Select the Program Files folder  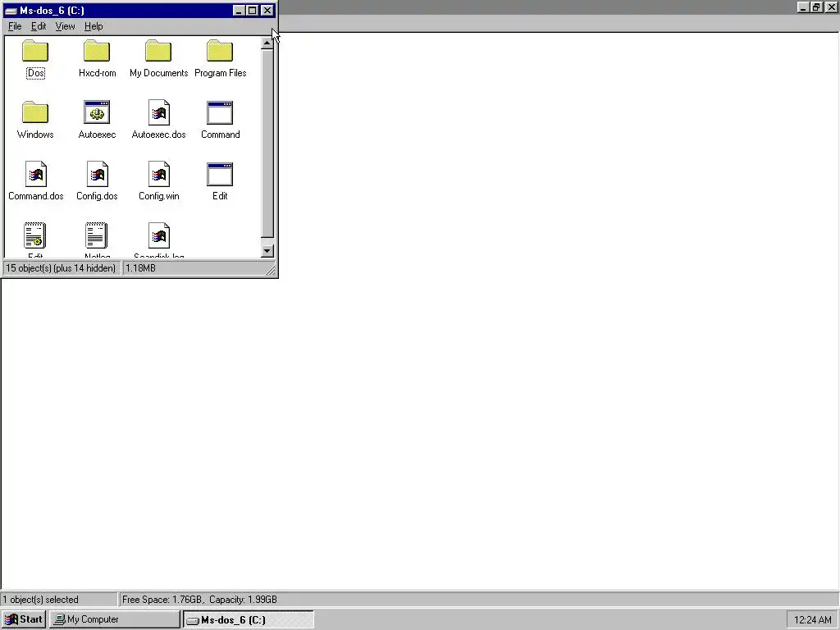pyautogui.click(x=220, y=52)
